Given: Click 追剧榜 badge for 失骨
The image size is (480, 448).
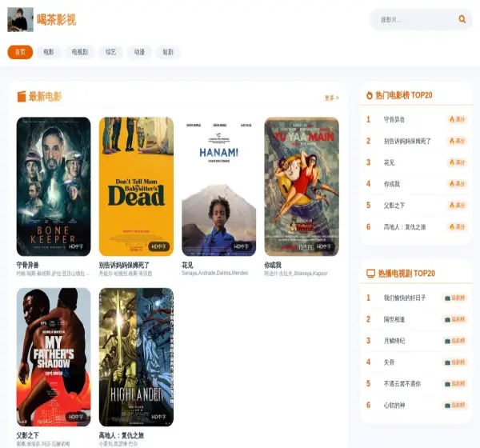Looking at the screenshot, I should (454, 362).
